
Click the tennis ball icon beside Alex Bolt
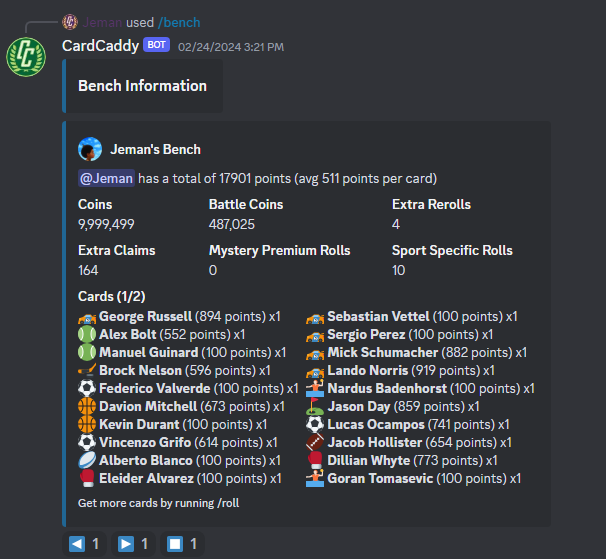click(x=87, y=335)
